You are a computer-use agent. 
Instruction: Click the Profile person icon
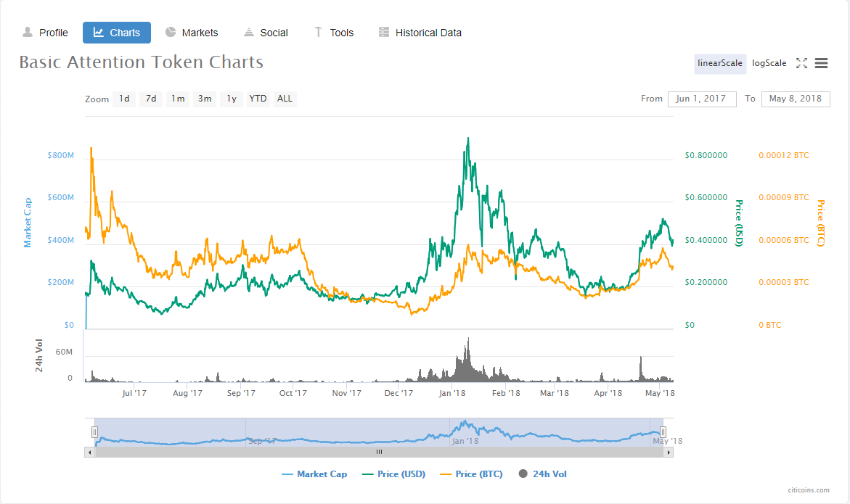(x=28, y=32)
